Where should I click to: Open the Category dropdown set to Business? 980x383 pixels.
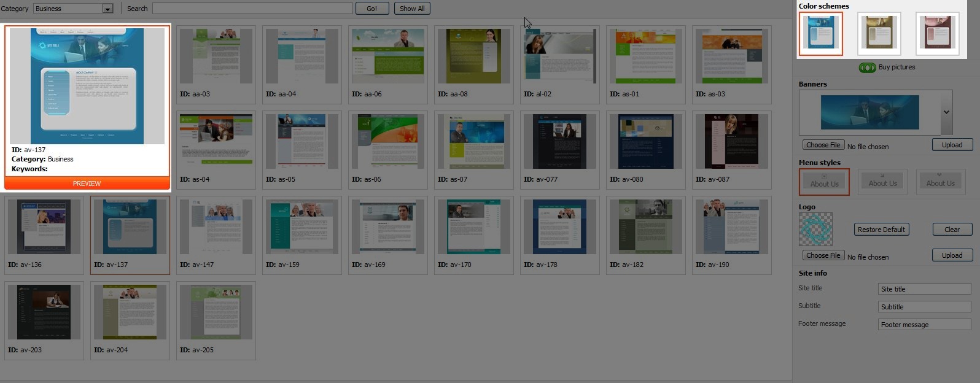click(73, 9)
